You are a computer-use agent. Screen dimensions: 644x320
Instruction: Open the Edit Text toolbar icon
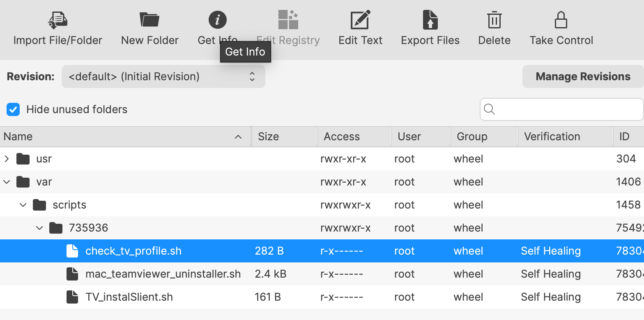(360, 20)
